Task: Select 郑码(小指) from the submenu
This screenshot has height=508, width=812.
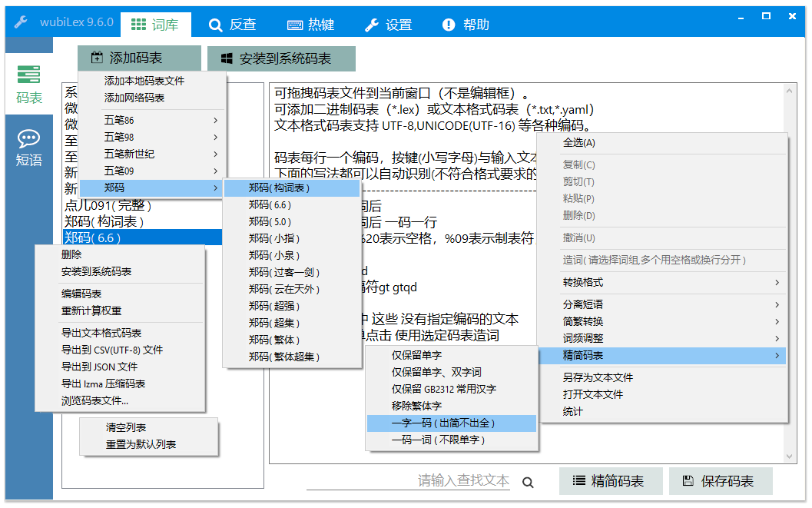Action: [x=292, y=238]
